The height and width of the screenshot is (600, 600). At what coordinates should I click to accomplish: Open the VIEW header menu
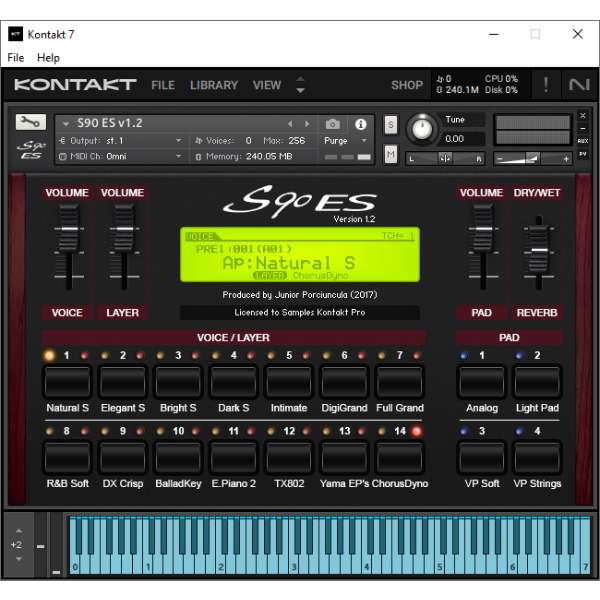(267, 85)
